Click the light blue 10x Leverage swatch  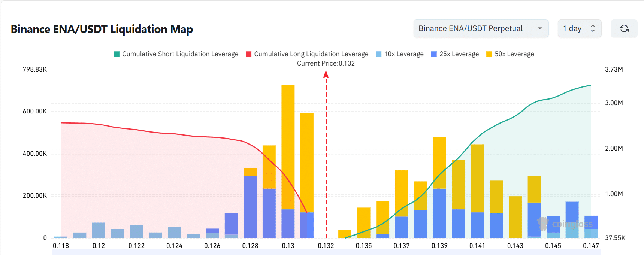379,54
